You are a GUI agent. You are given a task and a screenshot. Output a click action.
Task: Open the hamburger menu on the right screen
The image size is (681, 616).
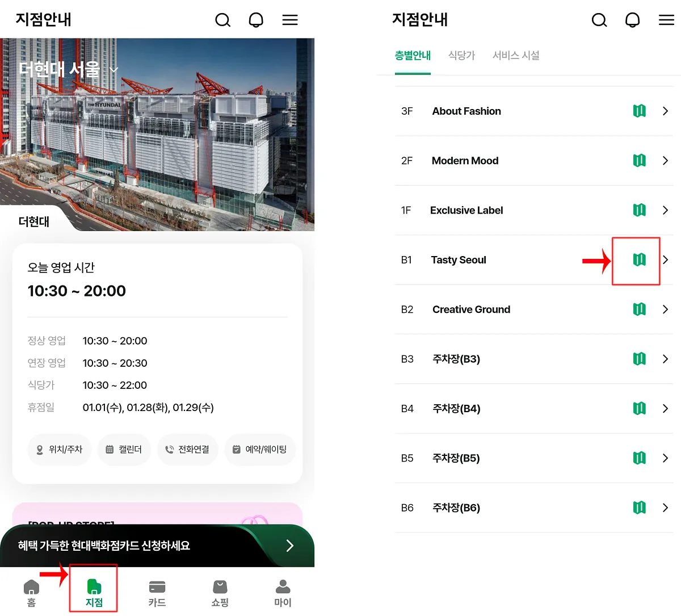point(666,20)
